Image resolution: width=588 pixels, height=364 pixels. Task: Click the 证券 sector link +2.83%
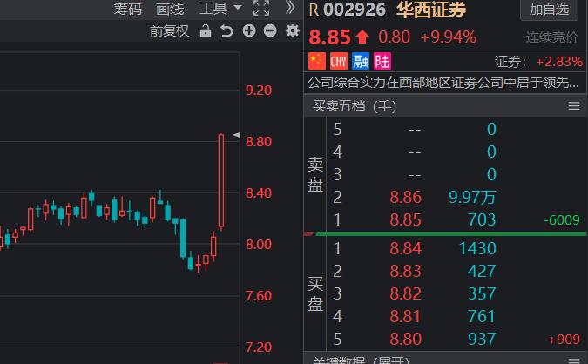538,62
